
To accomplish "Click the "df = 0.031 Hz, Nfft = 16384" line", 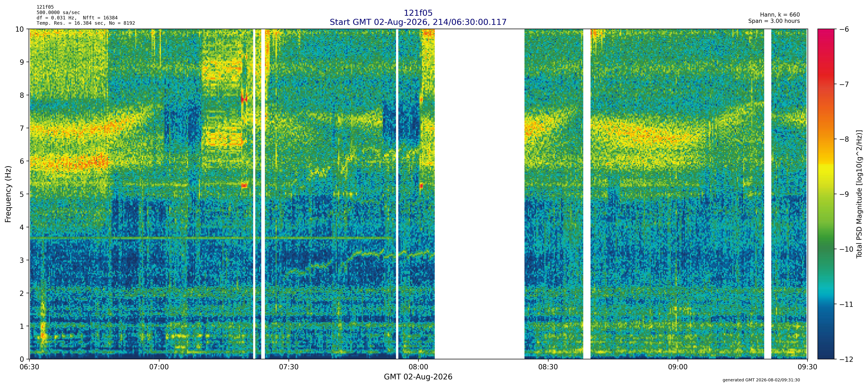I will (77, 18).
